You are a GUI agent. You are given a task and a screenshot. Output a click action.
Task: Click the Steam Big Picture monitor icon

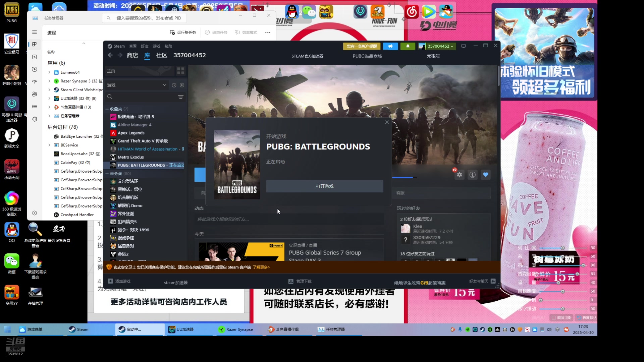(x=464, y=46)
